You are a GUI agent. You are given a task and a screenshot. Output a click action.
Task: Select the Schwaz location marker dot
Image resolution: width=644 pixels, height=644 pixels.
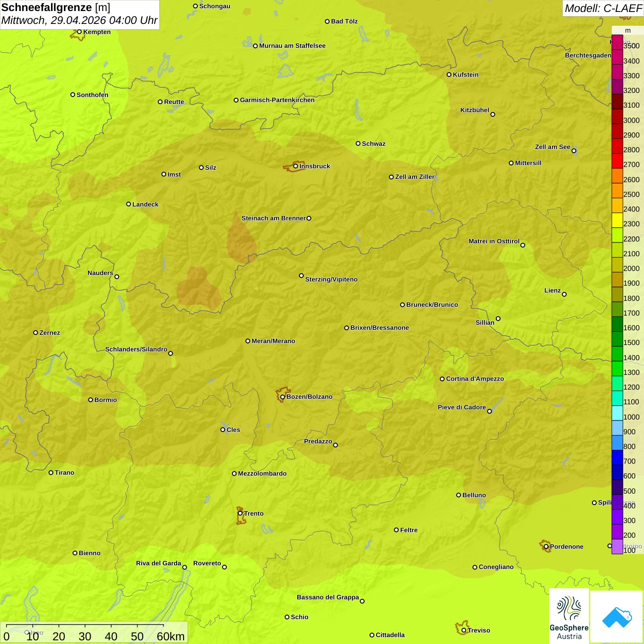coord(358,144)
